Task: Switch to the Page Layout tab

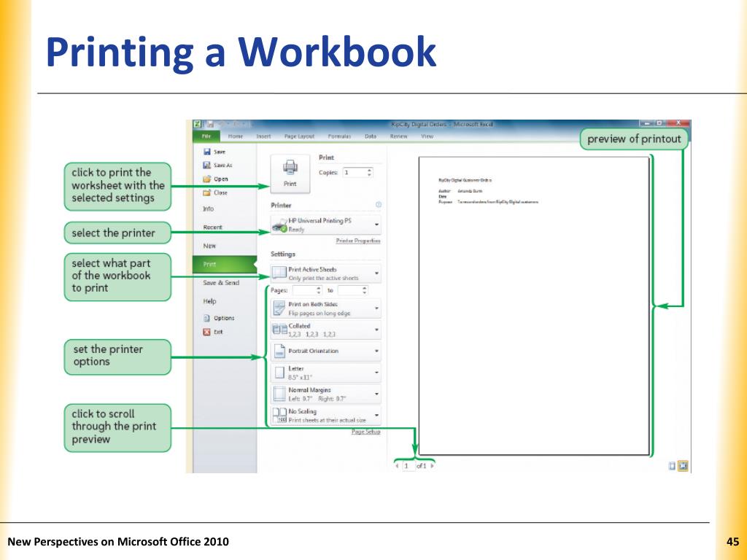Action: tap(299, 136)
